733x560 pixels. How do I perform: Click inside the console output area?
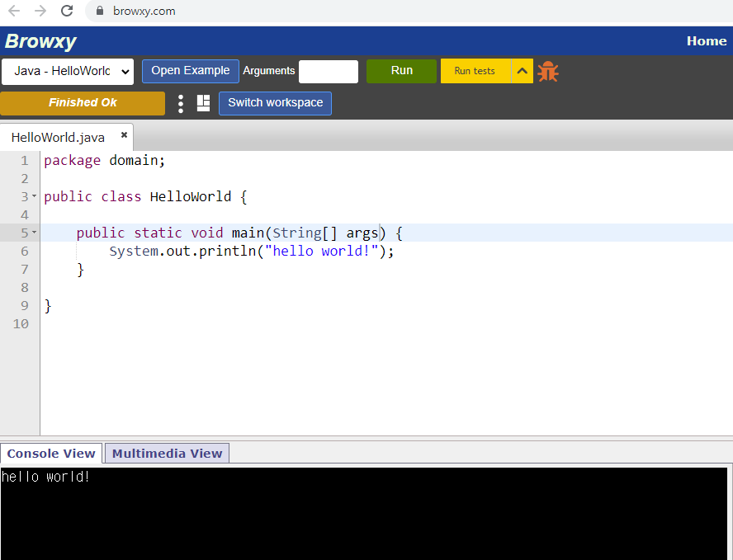364,514
